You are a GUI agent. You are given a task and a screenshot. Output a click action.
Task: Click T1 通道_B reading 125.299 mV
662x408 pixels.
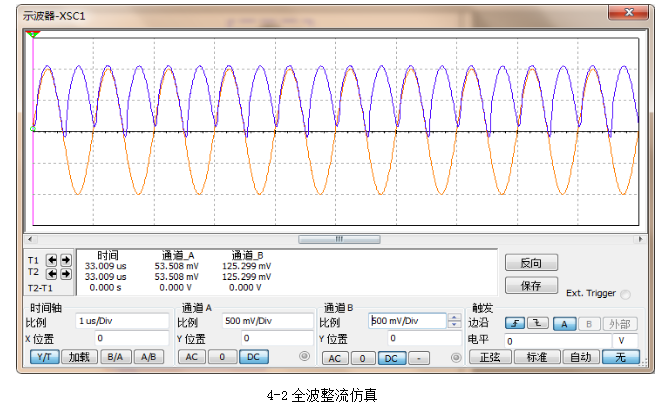[247, 266]
